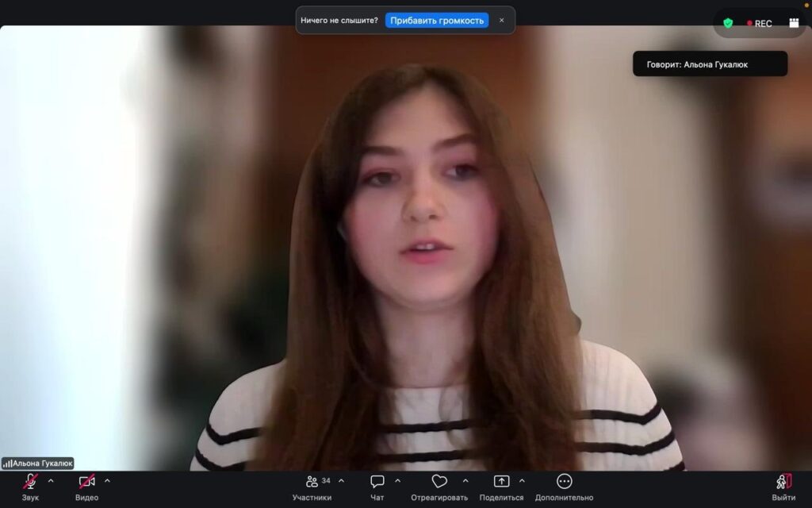Turn on the camera with the Видео button

pyautogui.click(x=86, y=482)
